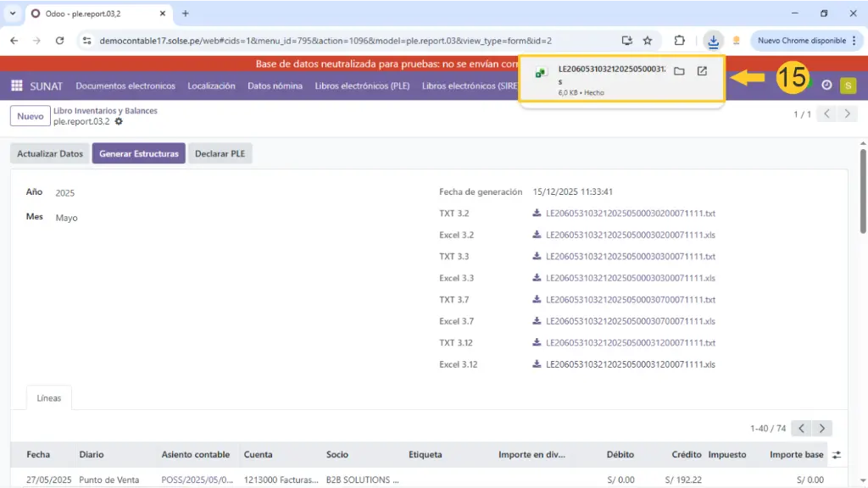The height and width of the screenshot is (488, 868).
Task: Reload the current page
Action: point(59,40)
